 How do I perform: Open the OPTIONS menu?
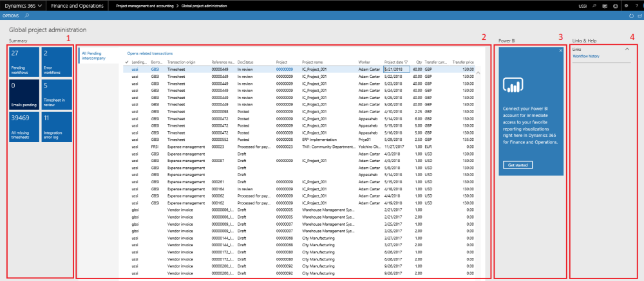point(11,15)
